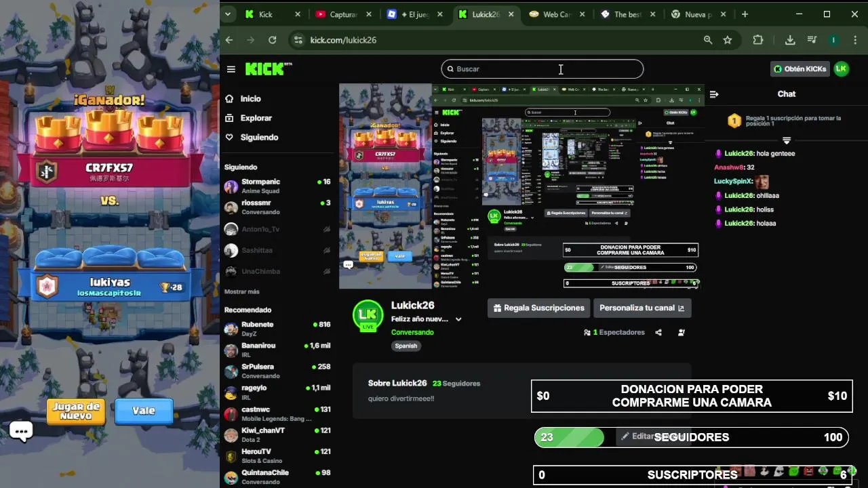Click Mostrar más to expand following list
Screen dimensions: 868x488
click(x=242, y=291)
